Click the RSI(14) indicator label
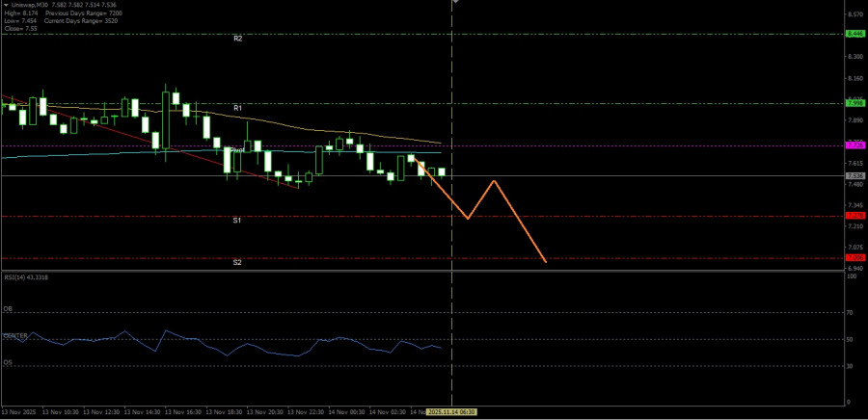 click(26, 277)
